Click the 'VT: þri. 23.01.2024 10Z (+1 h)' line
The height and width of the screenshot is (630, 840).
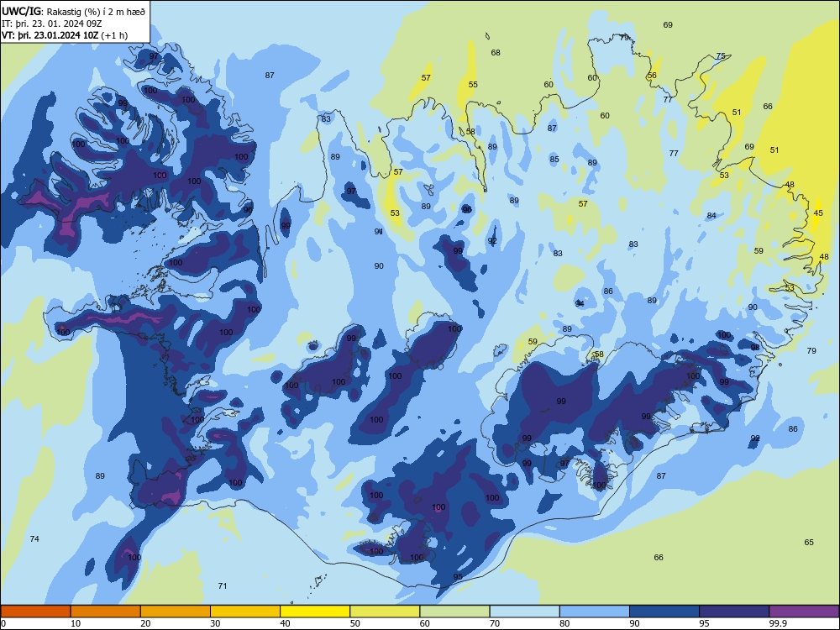(x=65, y=35)
